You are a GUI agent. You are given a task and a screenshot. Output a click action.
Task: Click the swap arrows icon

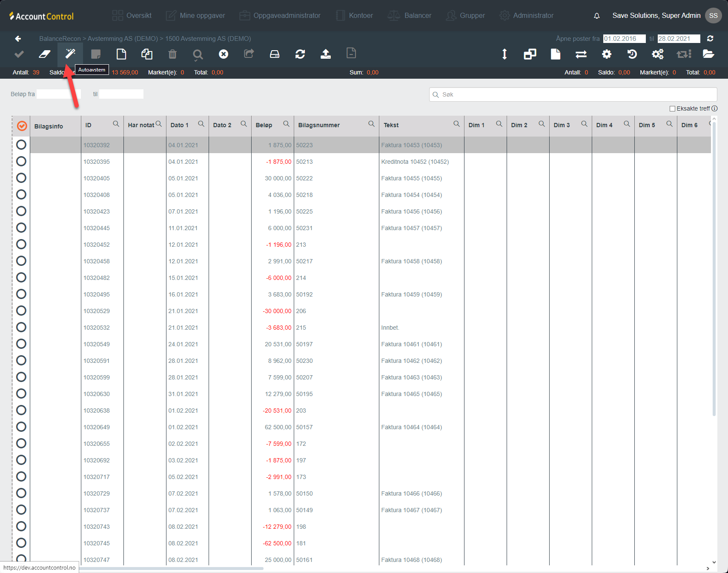581,54
